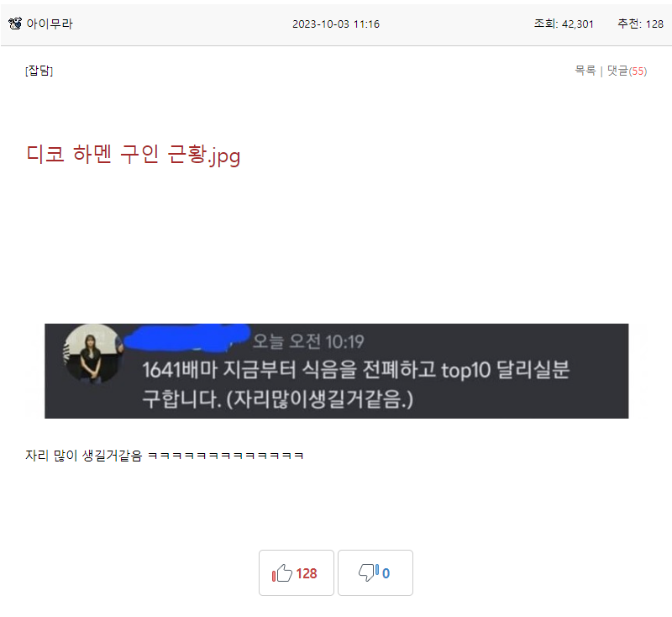Click the blue 0 downvote count

[x=386, y=573]
